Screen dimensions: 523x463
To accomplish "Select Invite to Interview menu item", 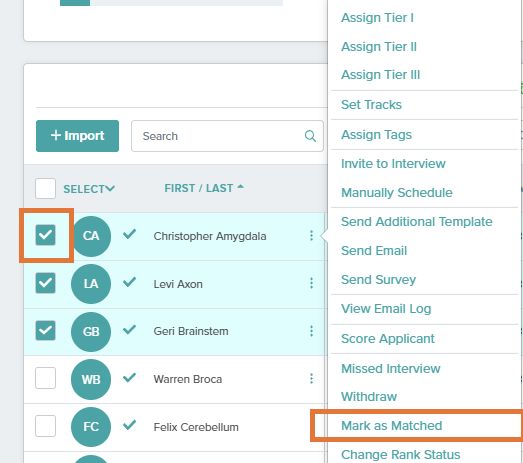I will coord(393,164).
